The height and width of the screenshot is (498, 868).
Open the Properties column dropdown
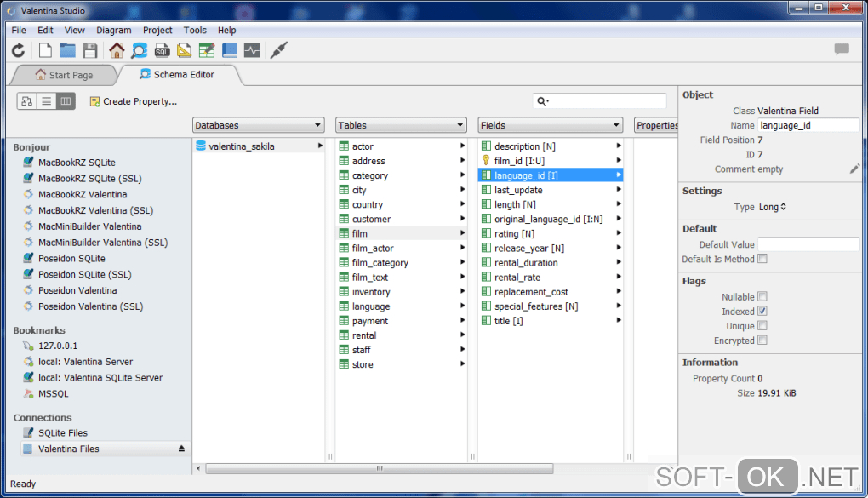(656, 125)
